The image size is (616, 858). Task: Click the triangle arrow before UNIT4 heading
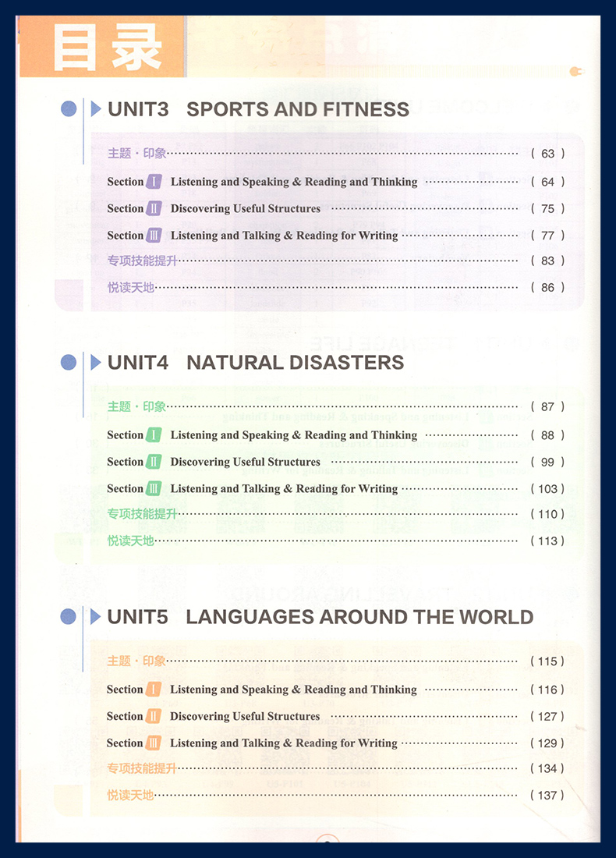(96, 363)
